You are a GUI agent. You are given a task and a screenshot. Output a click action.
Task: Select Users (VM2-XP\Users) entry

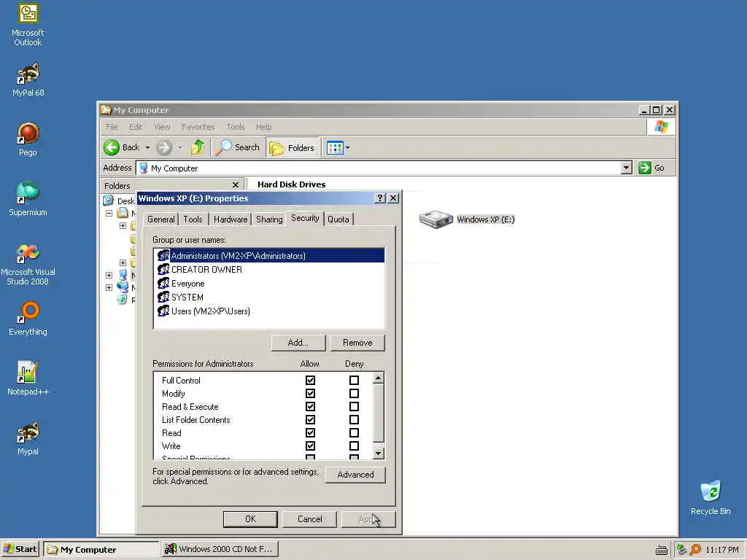click(x=268, y=311)
